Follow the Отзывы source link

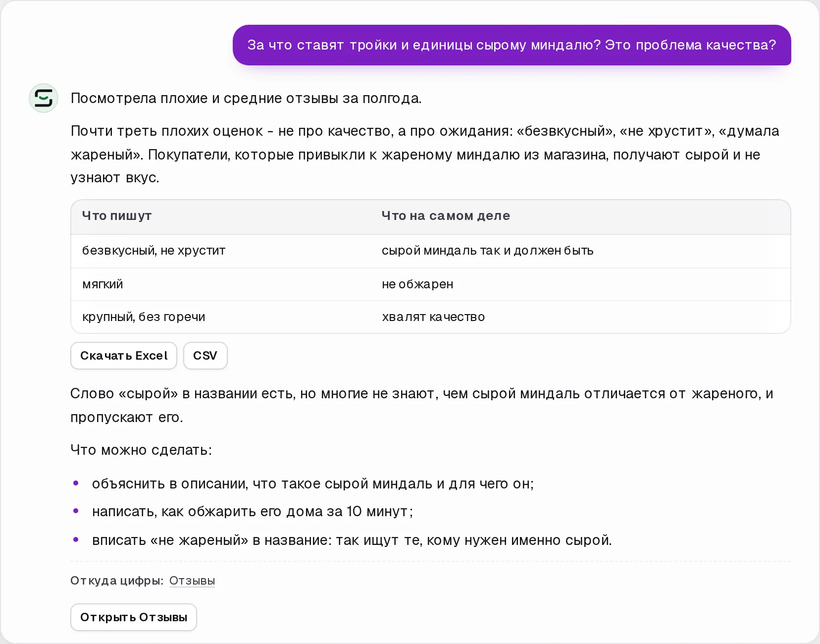(192, 581)
